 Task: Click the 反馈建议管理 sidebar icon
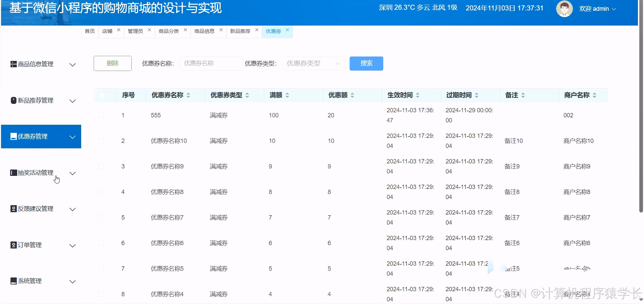click(x=13, y=209)
